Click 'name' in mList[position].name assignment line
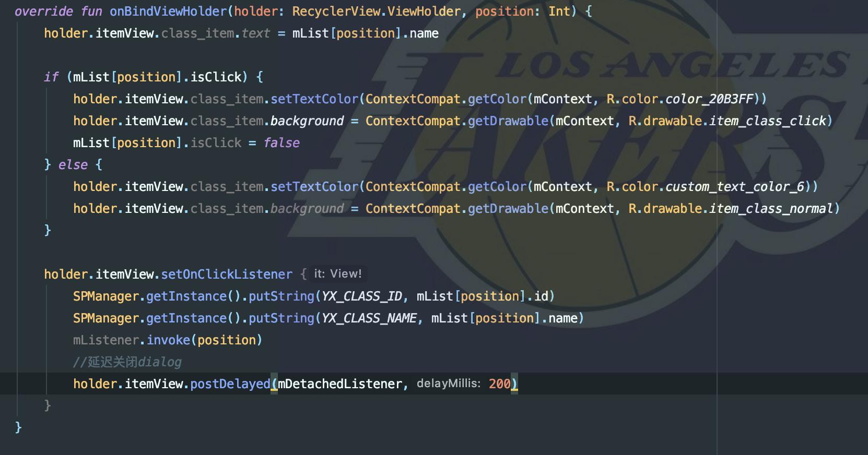868x455 pixels. pos(424,33)
